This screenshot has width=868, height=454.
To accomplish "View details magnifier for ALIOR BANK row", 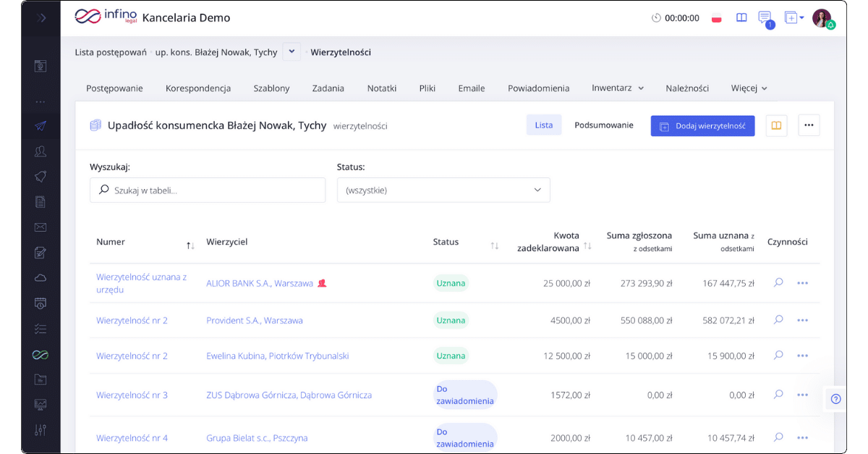I will tap(778, 282).
